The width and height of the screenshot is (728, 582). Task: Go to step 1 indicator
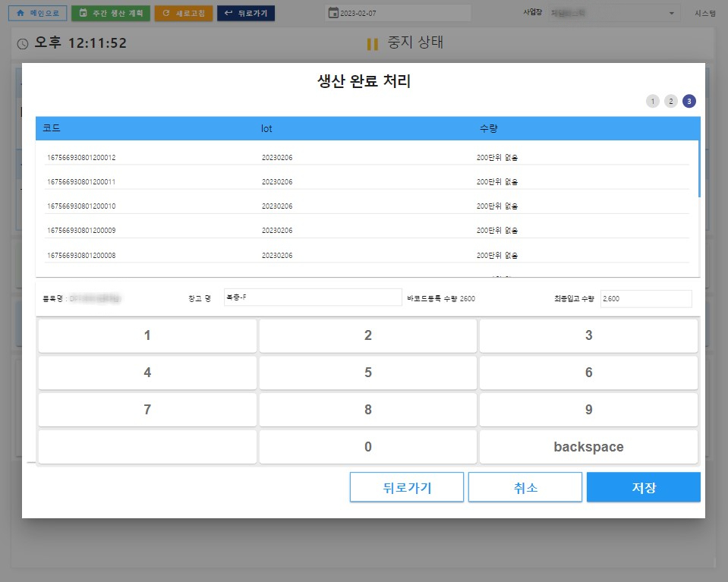pyautogui.click(x=652, y=101)
